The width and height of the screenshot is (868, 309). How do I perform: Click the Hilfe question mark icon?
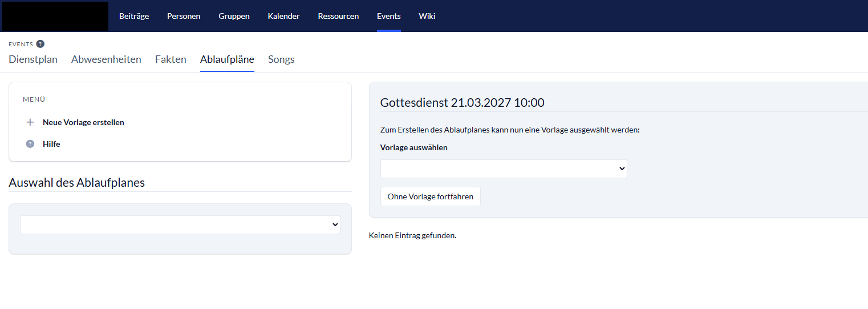coord(30,144)
